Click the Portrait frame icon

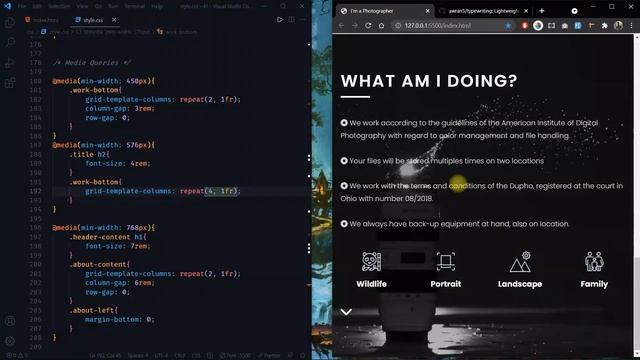click(446, 261)
